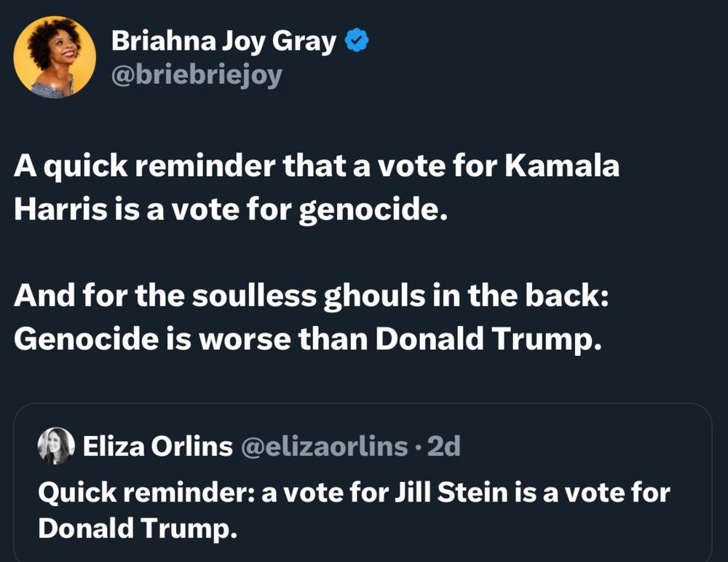Open the Eliza Orlins name in the quoted tweet
Image resolution: width=728 pixels, height=562 pixels.
click(x=157, y=446)
